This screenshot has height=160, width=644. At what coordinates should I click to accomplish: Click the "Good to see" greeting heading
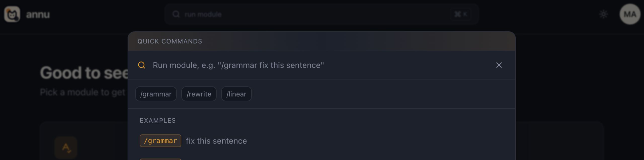click(x=84, y=73)
